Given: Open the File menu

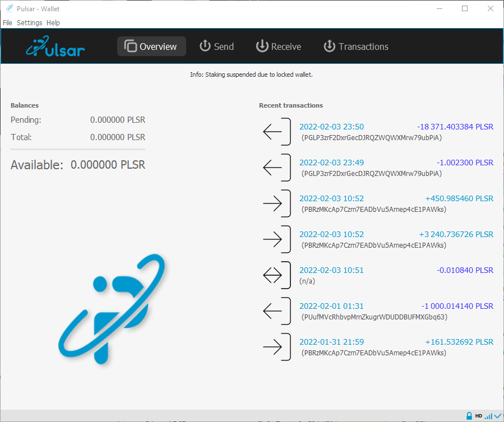Looking at the screenshot, I should pyautogui.click(x=7, y=23).
